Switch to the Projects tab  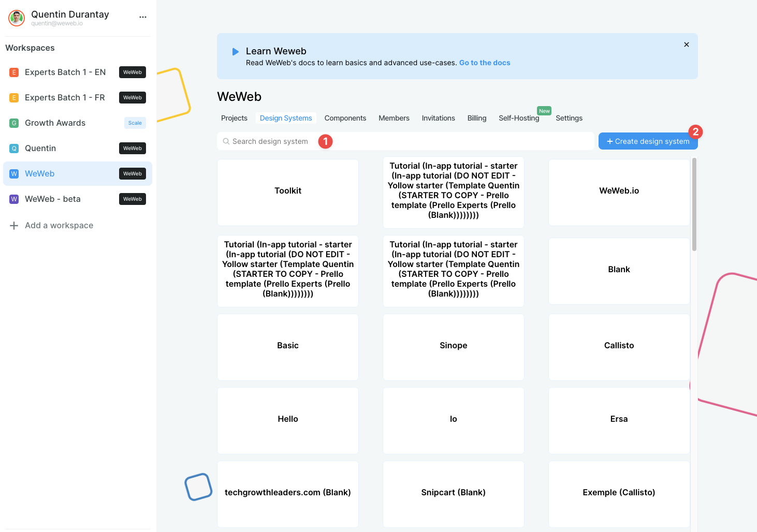(x=234, y=118)
